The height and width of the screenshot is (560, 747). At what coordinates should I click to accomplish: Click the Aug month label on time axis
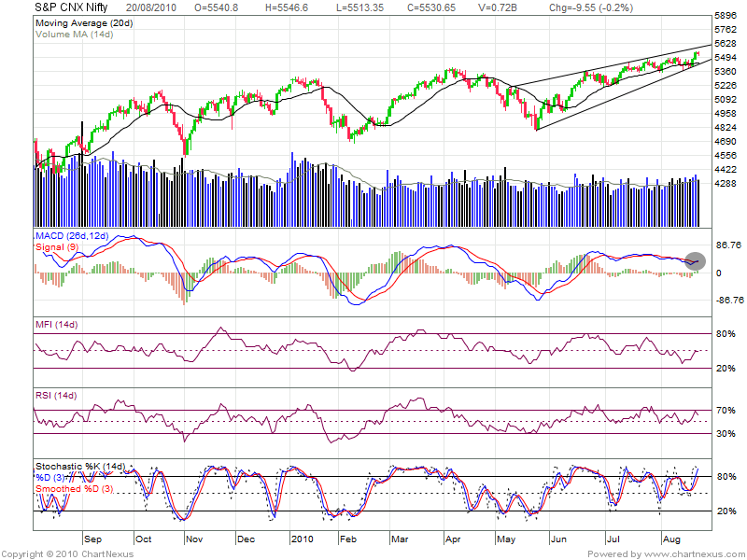[x=670, y=539]
